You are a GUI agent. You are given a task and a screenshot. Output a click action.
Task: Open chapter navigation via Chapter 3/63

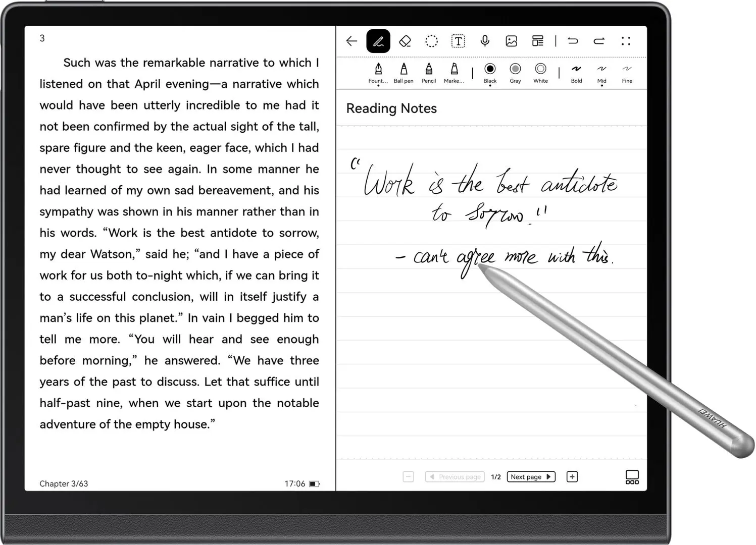(x=64, y=483)
